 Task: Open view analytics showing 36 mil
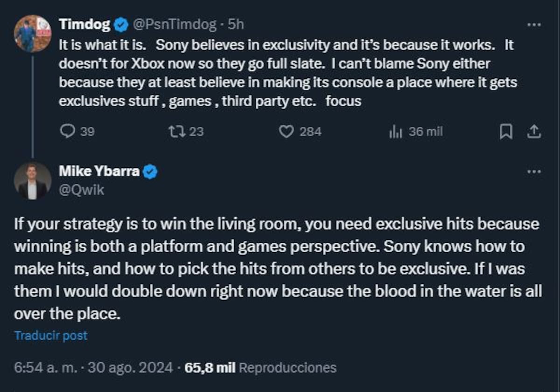(x=396, y=132)
